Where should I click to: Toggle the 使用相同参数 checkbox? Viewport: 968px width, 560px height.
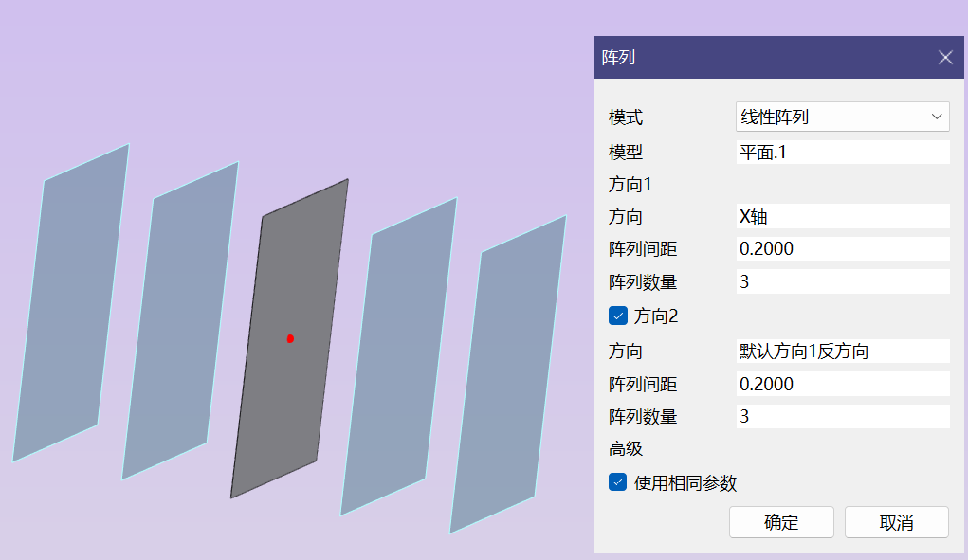pos(618,482)
